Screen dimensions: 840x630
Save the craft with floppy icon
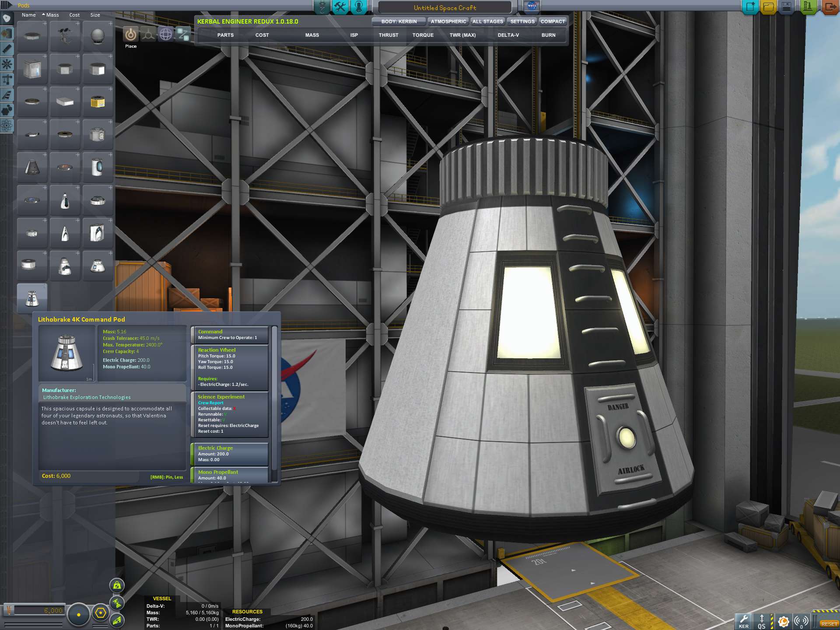pyautogui.click(x=786, y=7)
